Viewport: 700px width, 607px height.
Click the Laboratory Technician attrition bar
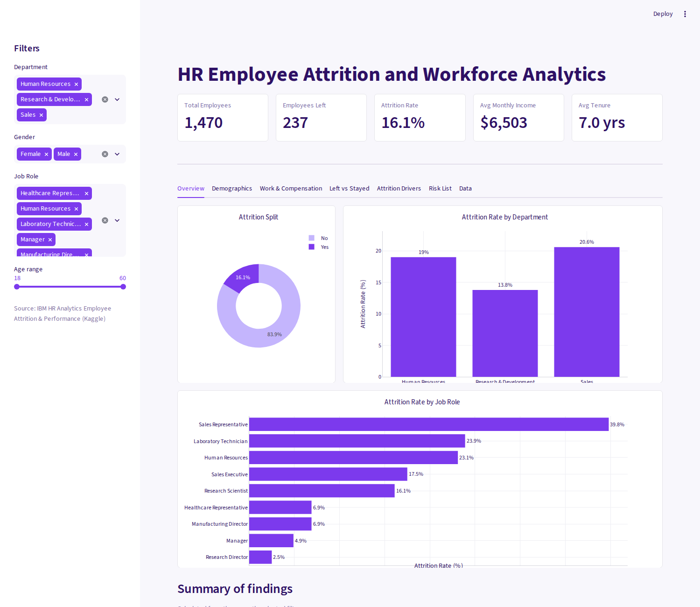click(x=357, y=441)
